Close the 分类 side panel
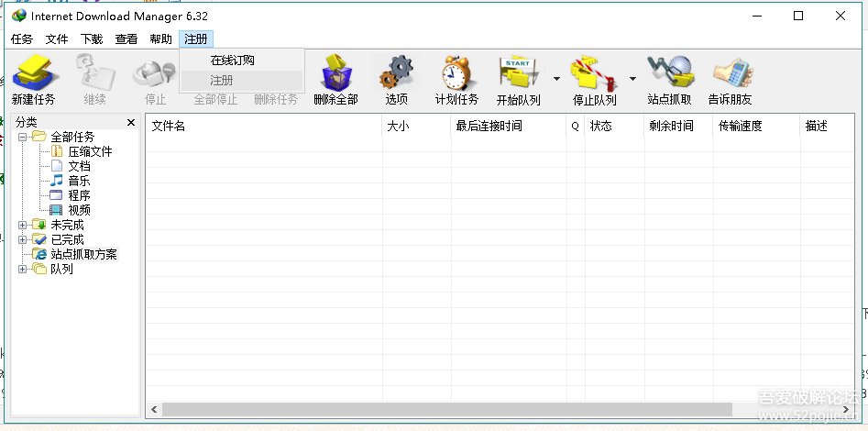Screen dimensions: 868x431 pyautogui.click(x=131, y=123)
